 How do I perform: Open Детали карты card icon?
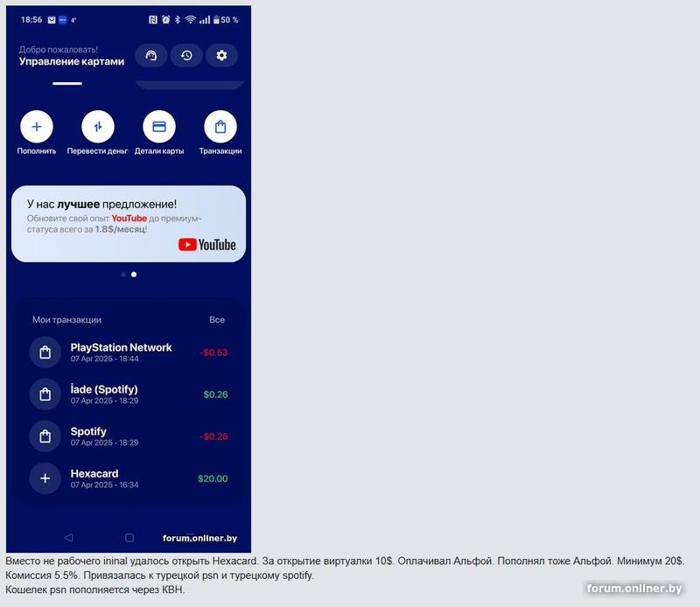[159, 127]
